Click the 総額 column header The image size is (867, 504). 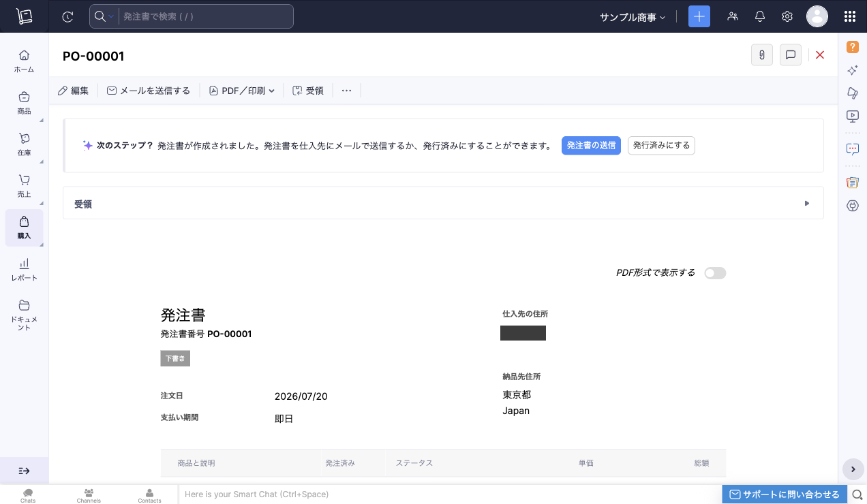[701, 463]
